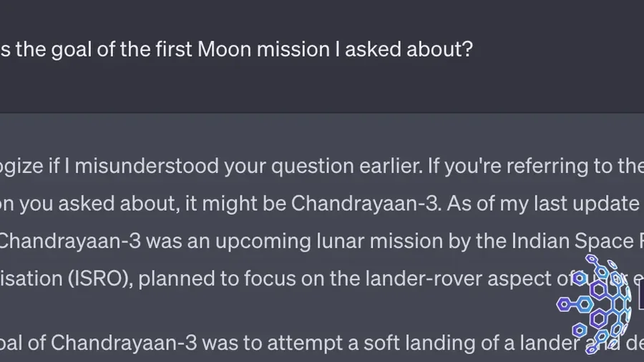Click the word "referring" in the reply
Viewport: 644px width, 362px height.
click(547, 167)
